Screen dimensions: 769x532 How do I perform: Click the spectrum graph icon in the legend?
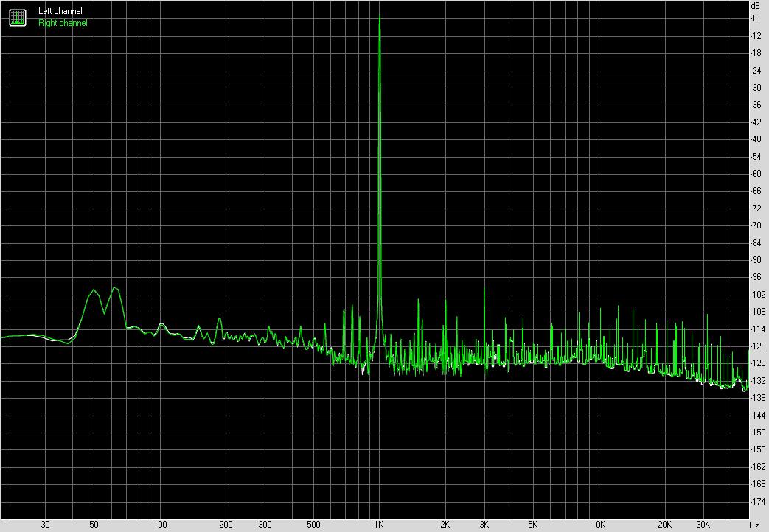click(x=17, y=17)
